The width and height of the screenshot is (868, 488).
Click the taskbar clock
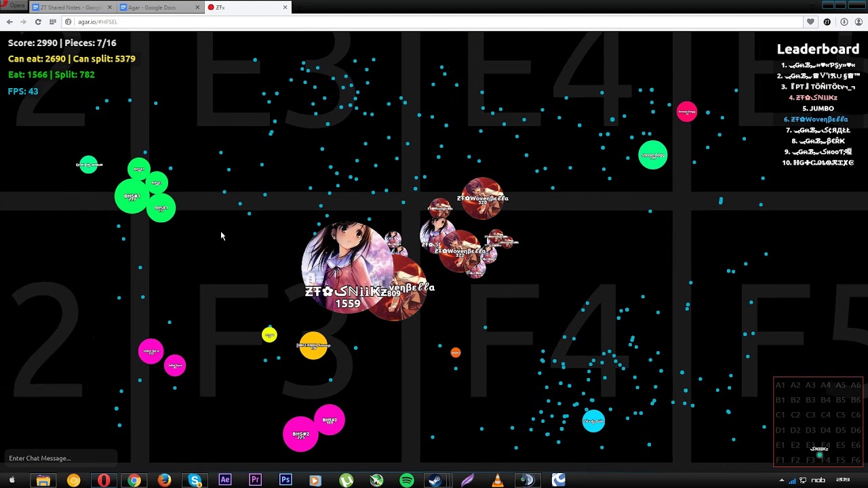click(843, 480)
